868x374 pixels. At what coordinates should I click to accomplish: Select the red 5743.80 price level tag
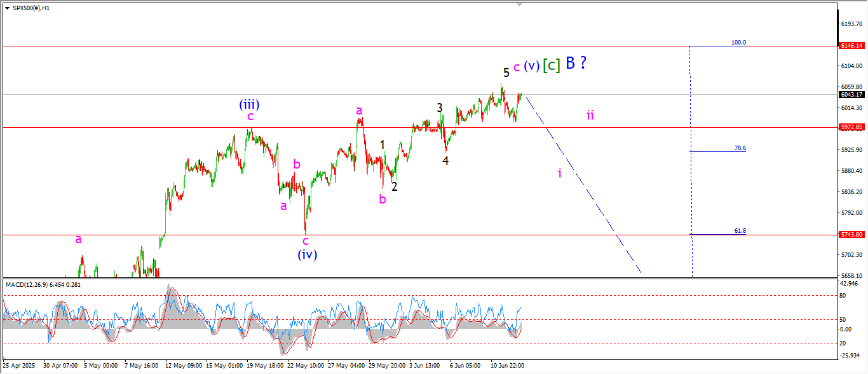point(851,235)
